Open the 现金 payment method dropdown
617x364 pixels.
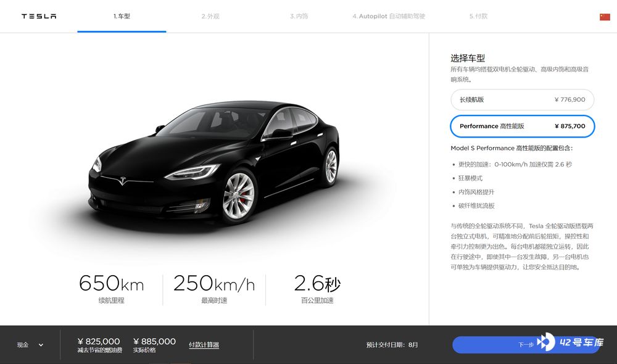coord(30,345)
